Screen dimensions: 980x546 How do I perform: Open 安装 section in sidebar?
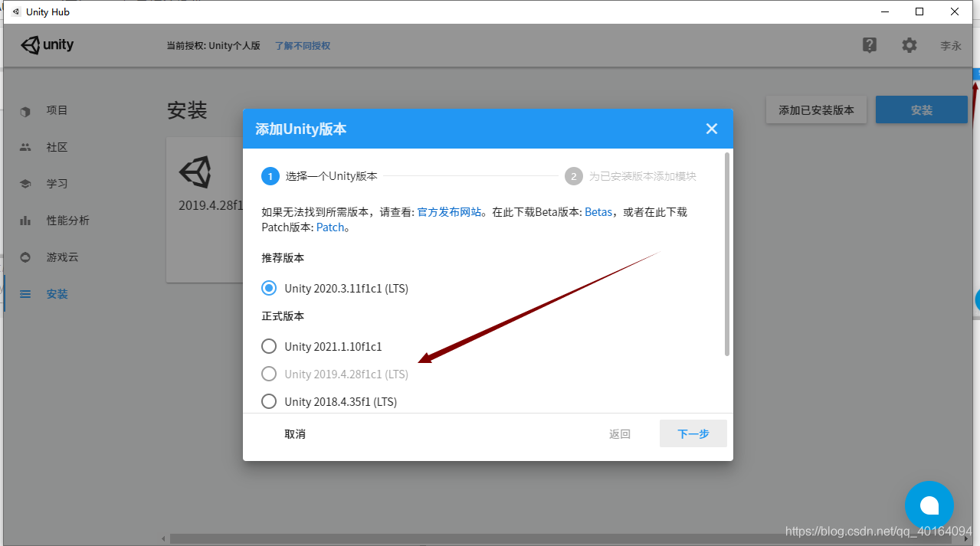pos(57,294)
